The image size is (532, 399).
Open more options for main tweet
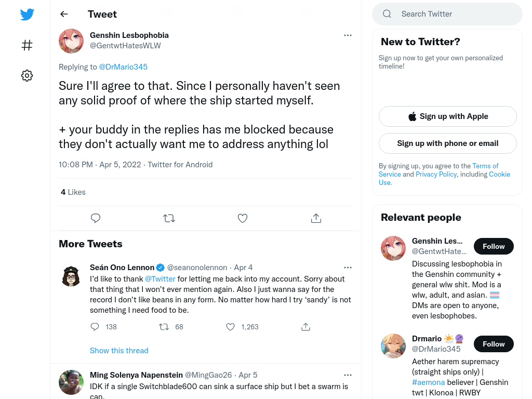coord(348,35)
